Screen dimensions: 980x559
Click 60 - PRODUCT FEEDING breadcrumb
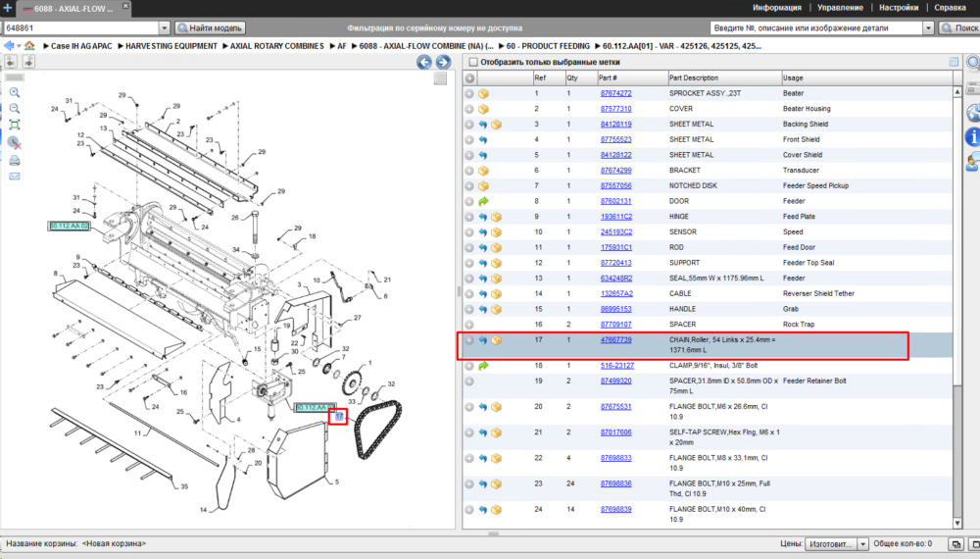pos(548,46)
